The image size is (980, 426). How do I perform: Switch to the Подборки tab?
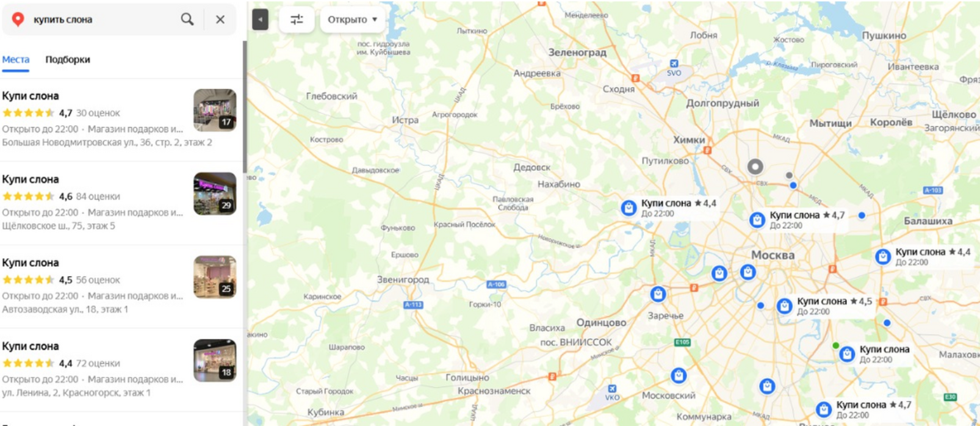[x=68, y=59]
